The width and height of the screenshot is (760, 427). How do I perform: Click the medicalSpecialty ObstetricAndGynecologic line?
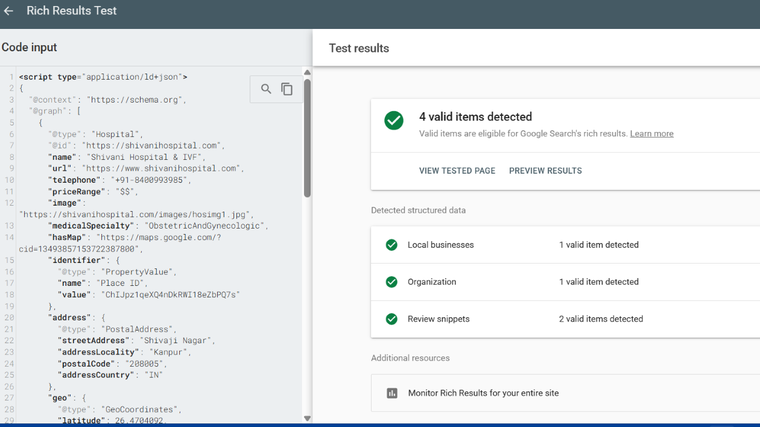point(158,226)
